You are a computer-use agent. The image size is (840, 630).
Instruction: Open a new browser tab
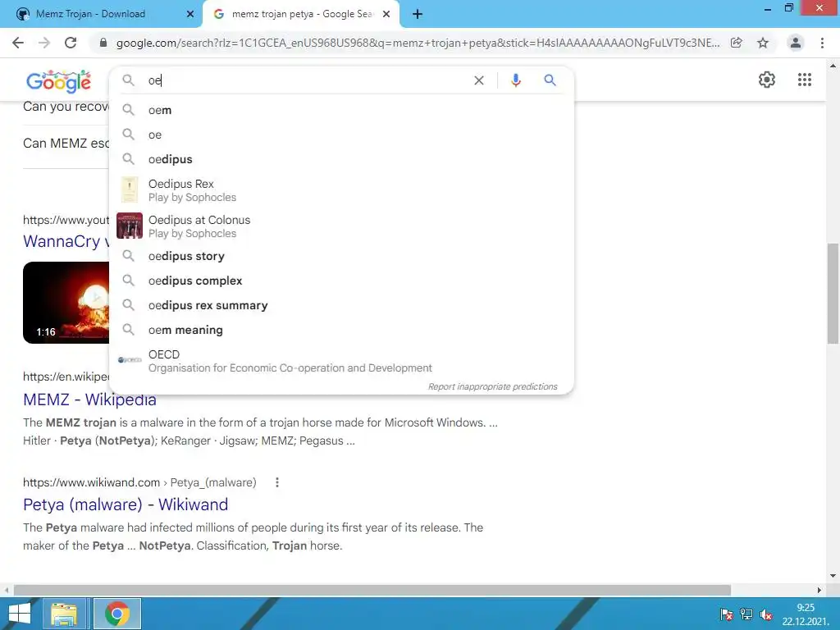tap(418, 15)
